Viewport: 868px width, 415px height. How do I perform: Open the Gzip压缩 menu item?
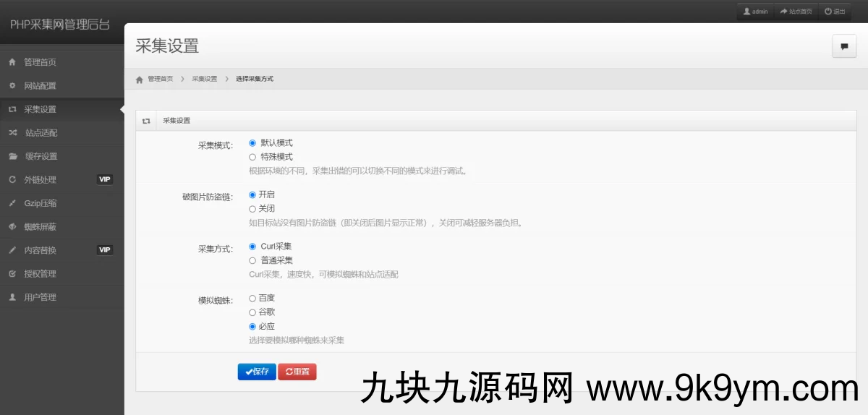click(41, 203)
